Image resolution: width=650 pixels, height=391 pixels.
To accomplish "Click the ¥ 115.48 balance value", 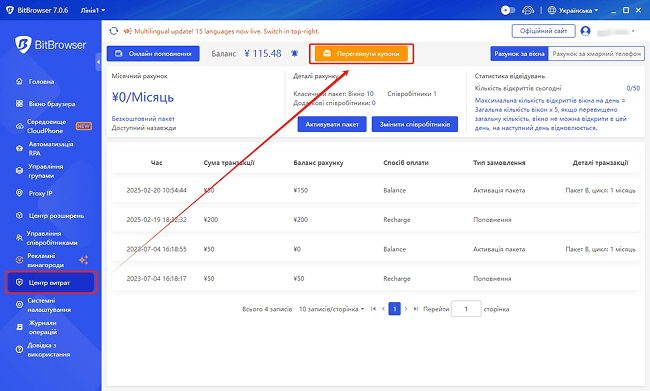I will tap(263, 53).
